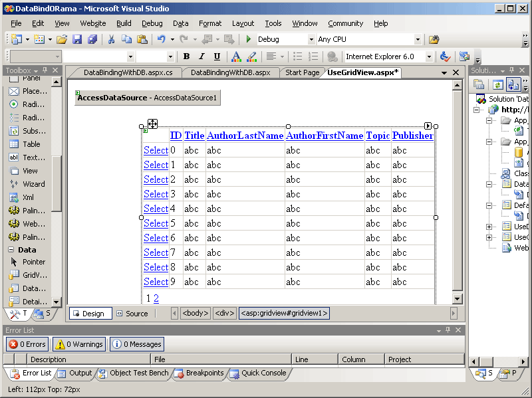The image size is (532, 398).
Task: Click the 0 Warnings filter button
Action: pos(78,344)
